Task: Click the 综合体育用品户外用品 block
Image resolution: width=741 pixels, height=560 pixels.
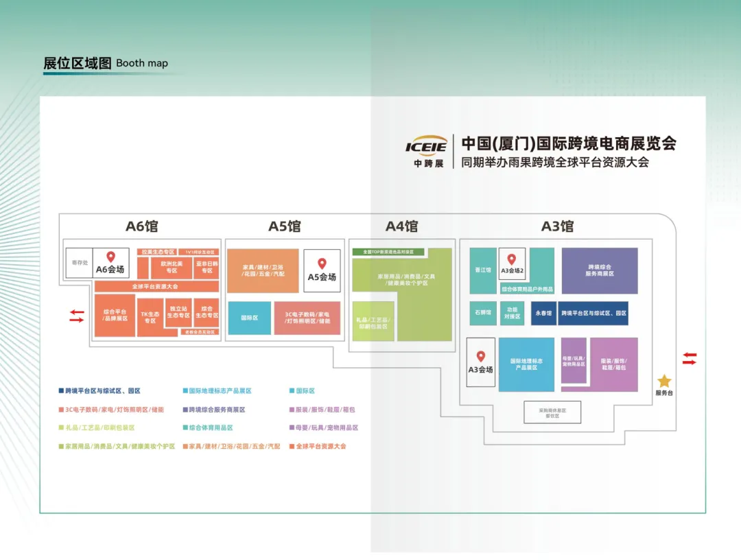Action: pos(527,289)
